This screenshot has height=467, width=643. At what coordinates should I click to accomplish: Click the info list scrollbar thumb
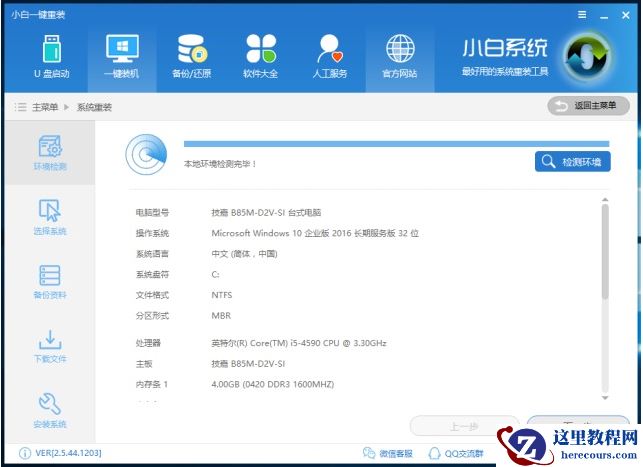605,252
